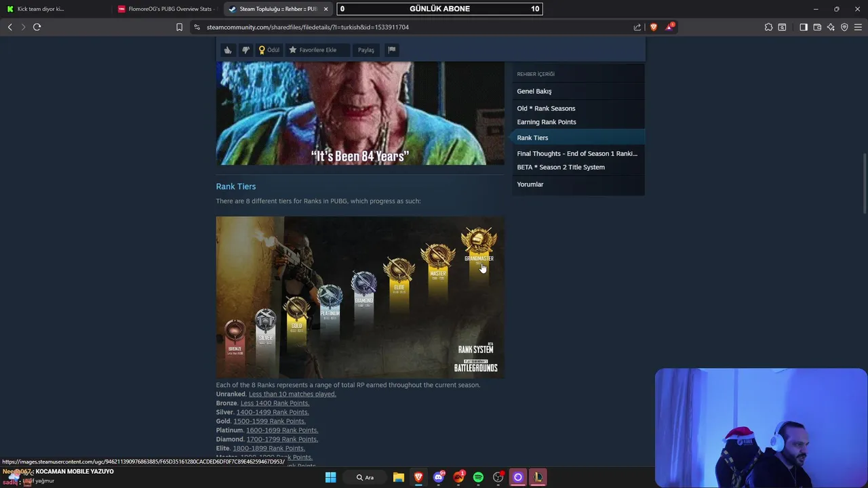Viewport: 868px width, 488px height.
Task: Open the browser hamburger menu
Action: (x=859, y=27)
